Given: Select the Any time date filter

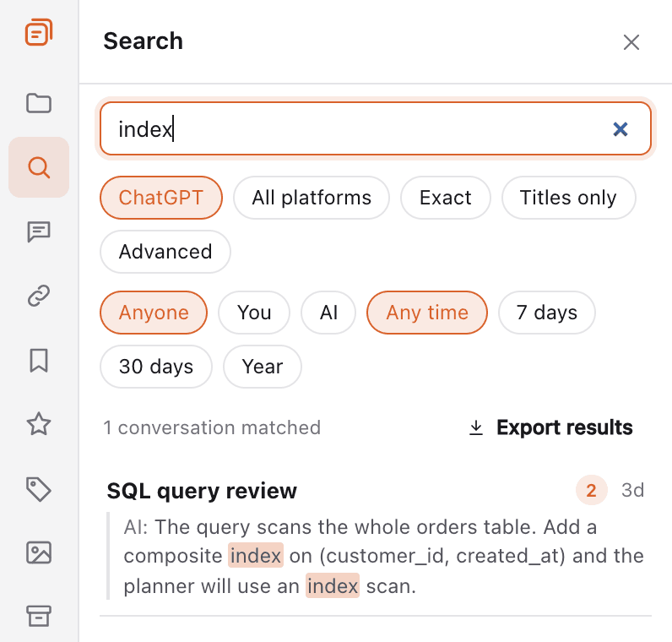Looking at the screenshot, I should pos(427,313).
